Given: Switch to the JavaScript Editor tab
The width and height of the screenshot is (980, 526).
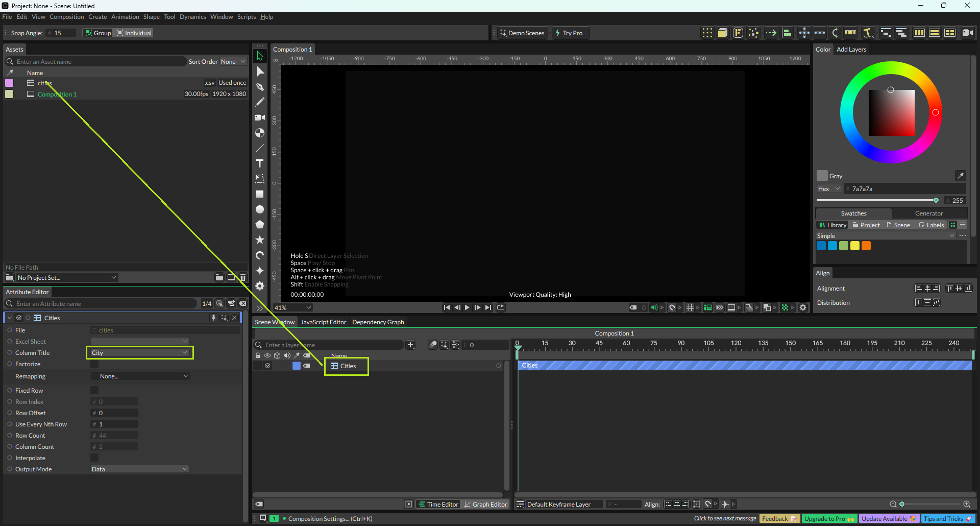Looking at the screenshot, I should coord(323,322).
